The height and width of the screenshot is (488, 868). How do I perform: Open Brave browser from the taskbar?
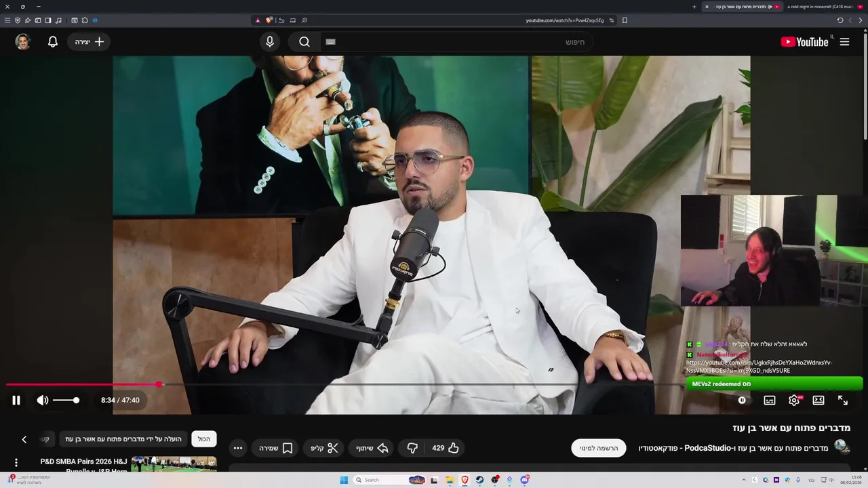pyautogui.click(x=465, y=480)
